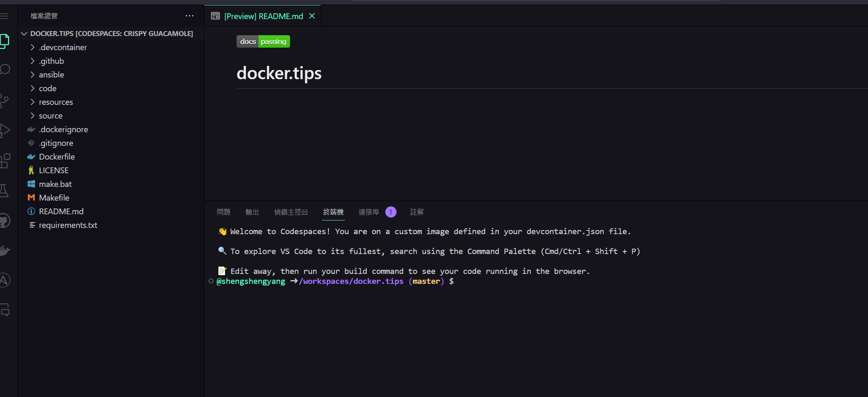The image size is (868, 397).
Task: Open the Extensions view
Action: pos(5,161)
